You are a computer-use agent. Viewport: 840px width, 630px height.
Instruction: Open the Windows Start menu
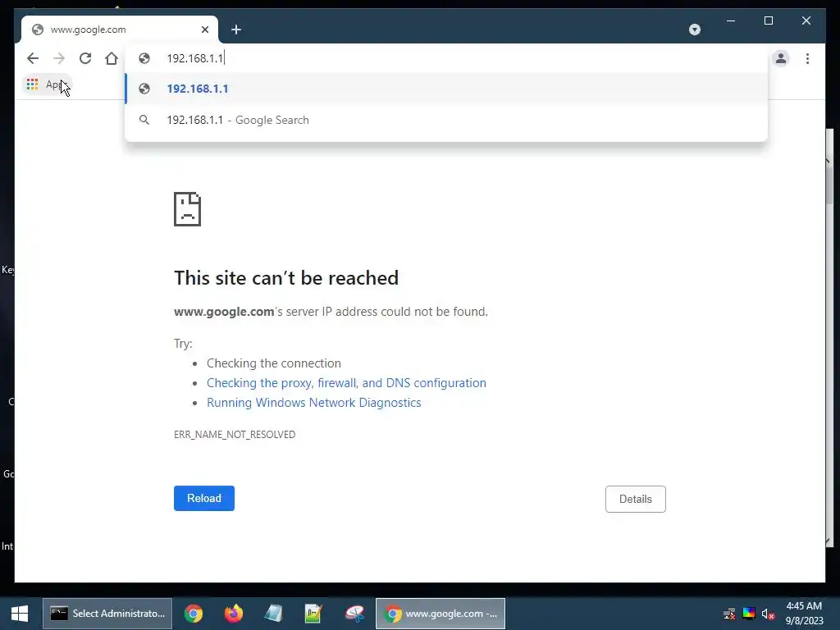[x=20, y=614]
